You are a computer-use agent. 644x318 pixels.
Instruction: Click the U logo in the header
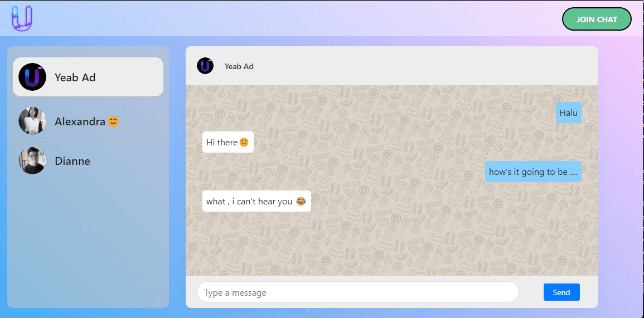pos(22,18)
